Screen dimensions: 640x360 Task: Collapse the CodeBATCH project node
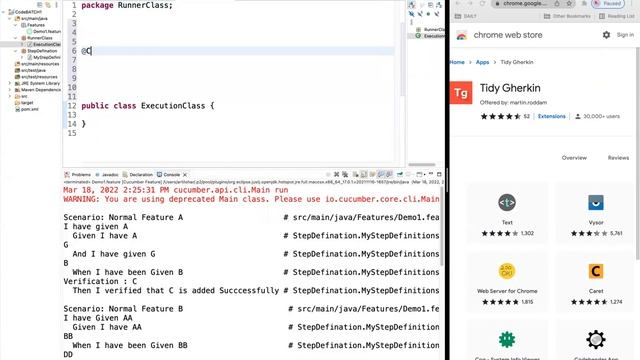pyautogui.click(x=4, y=12)
